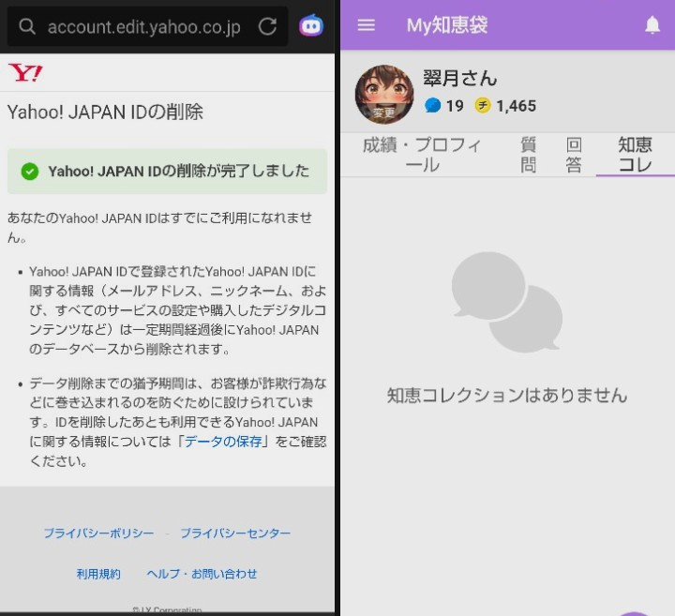Image resolution: width=675 pixels, height=616 pixels.
Task: Switch to the 質問 tab
Action: click(528, 155)
